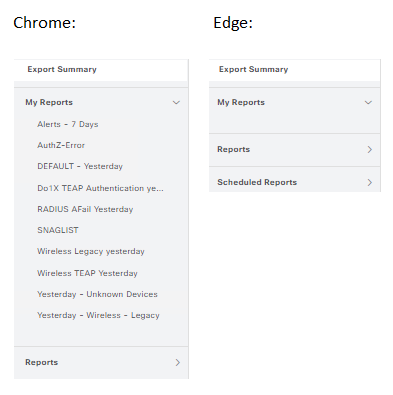Open Wireless TEAP Yesterday report
Image resolution: width=393 pixels, height=395 pixels.
point(87,273)
